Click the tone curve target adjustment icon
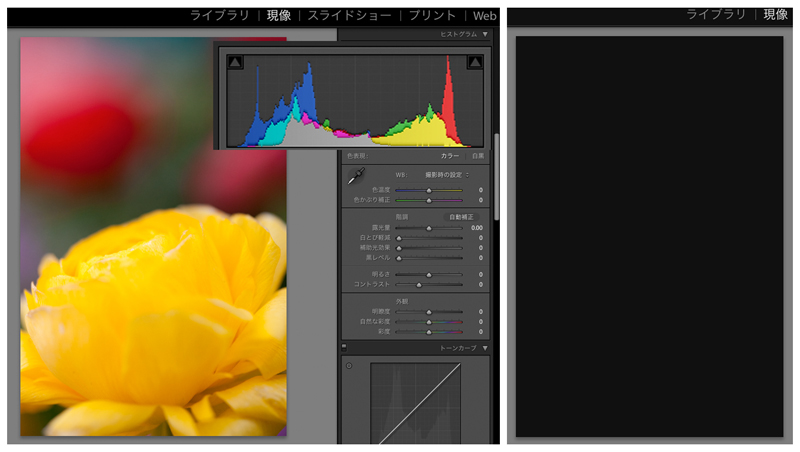 click(349, 366)
